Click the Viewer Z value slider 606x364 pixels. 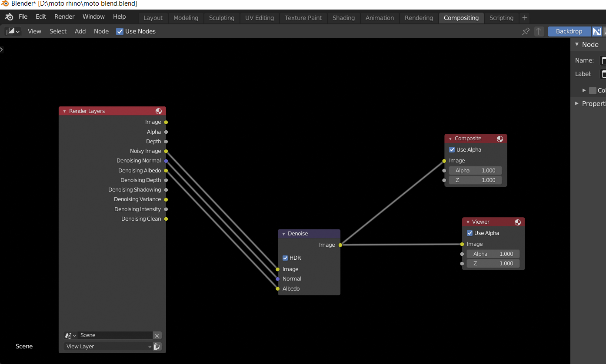[x=493, y=264]
